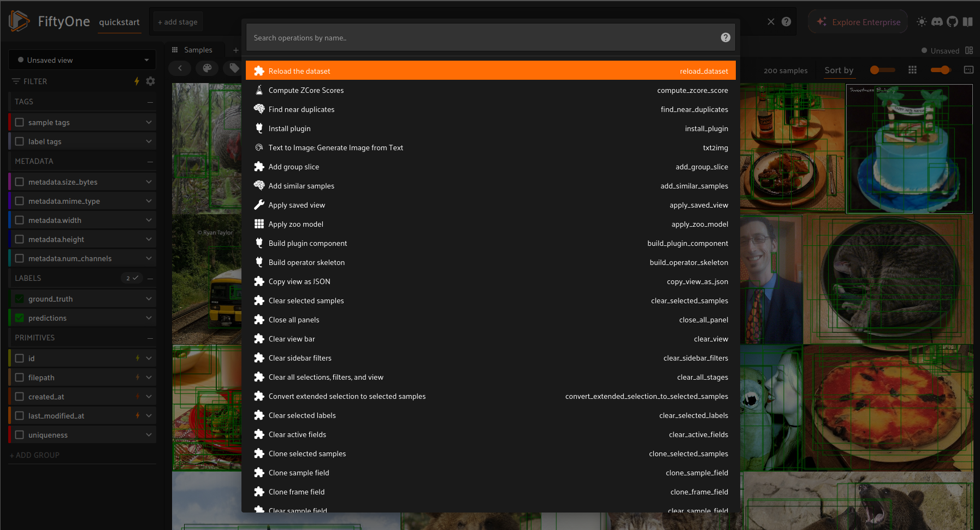Adjust the grid zoom slider left of grid icon
The image size is (980, 530).
882,69
